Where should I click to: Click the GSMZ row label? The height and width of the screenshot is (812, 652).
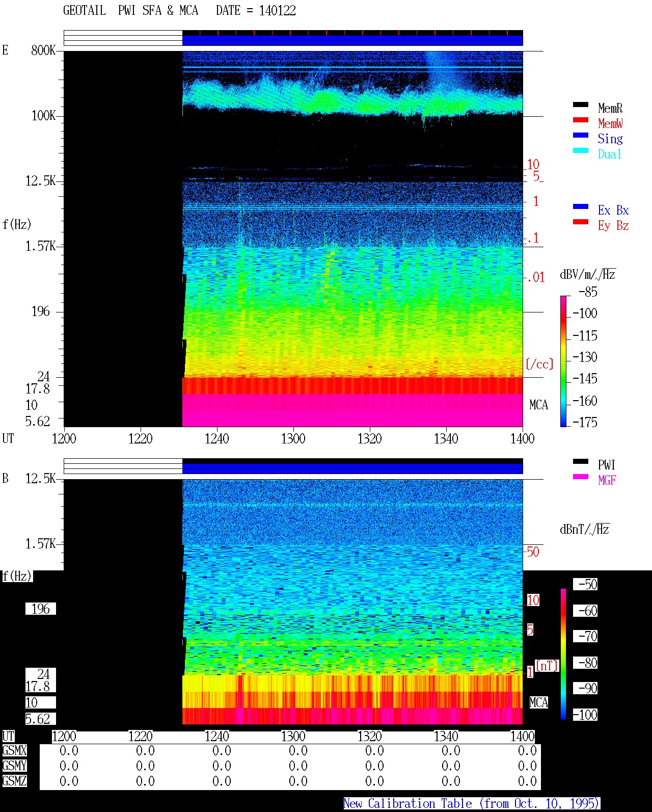coord(14,781)
